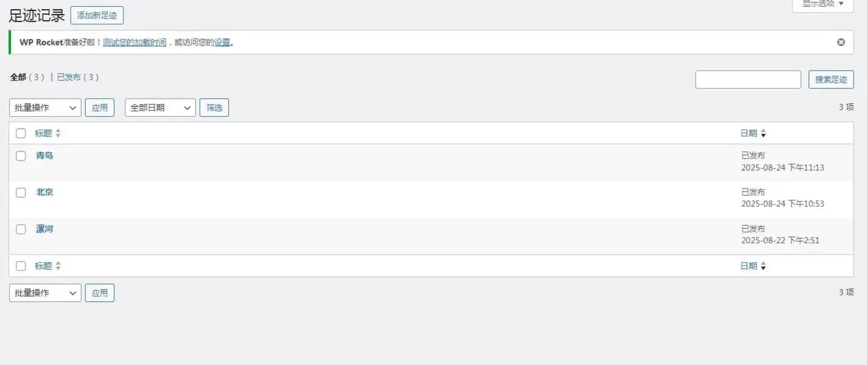
Task: Open the top 批量操作 dropdown
Action: pos(45,108)
